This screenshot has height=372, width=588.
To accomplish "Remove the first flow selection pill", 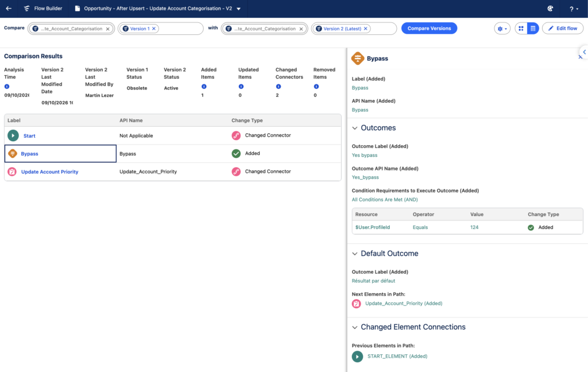I will tap(107, 29).
